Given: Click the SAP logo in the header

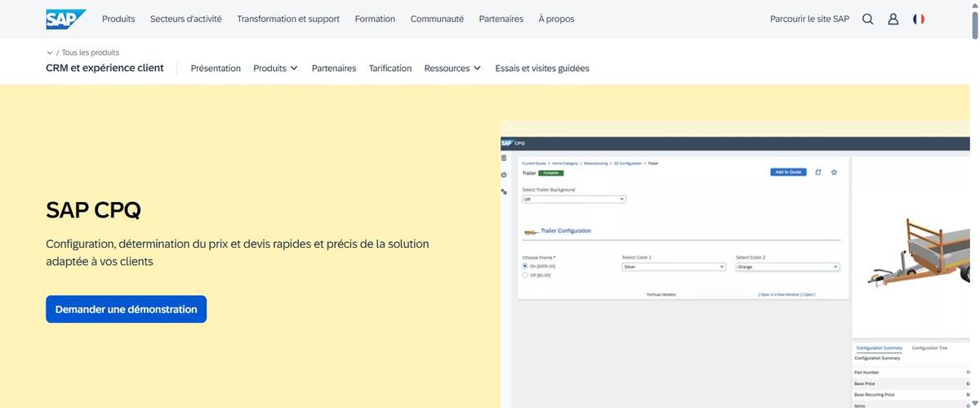Looking at the screenshot, I should 66,19.
